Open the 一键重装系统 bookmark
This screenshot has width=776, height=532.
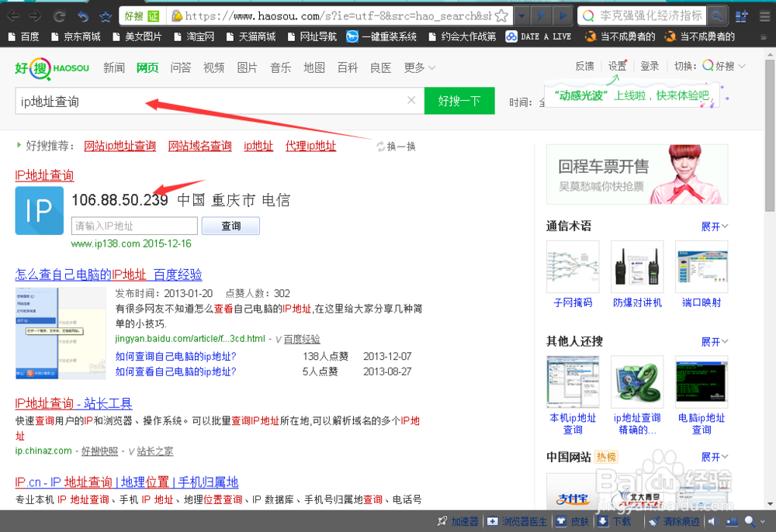click(x=381, y=36)
